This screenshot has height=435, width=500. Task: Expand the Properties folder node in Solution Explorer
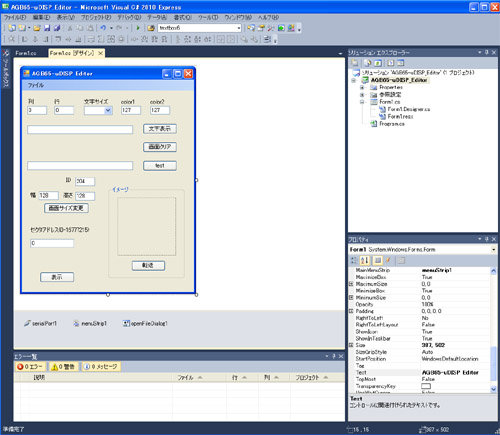[x=362, y=87]
